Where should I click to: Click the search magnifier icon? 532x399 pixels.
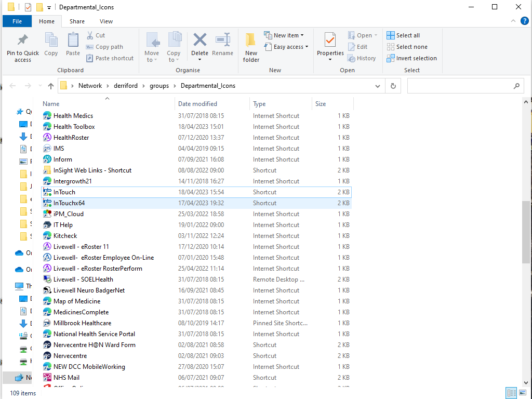click(x=516, y=86)
